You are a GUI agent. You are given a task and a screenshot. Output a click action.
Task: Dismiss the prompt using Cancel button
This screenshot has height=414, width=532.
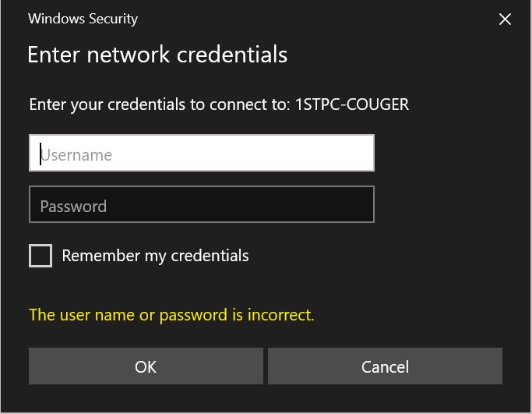(385, 366)
